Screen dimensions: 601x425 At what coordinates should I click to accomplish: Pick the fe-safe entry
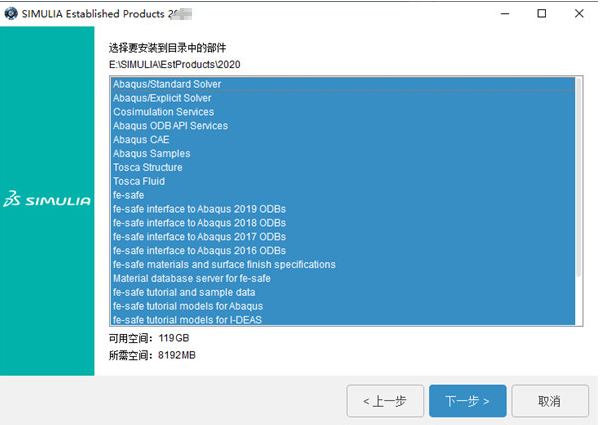343,195
